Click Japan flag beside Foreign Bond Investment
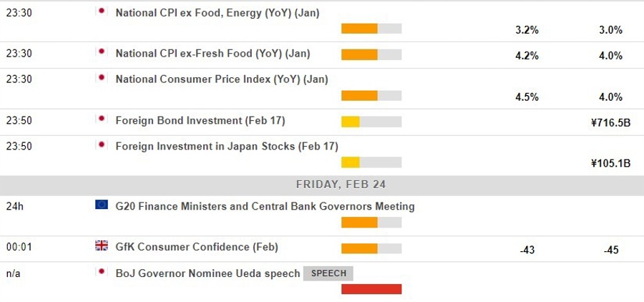The width and height of the screenshot is (644, 302). [x=101, y=120]
